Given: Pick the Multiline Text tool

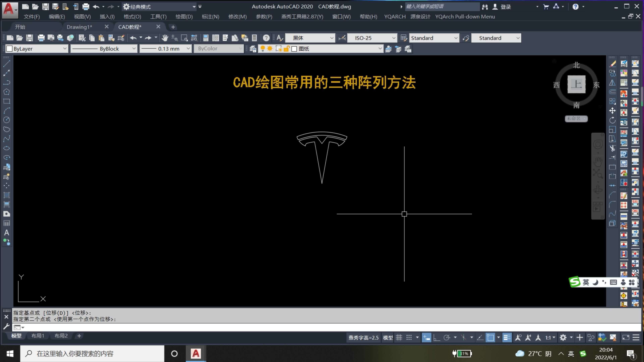Looking at the screenshot, I should tap(7, 233).
